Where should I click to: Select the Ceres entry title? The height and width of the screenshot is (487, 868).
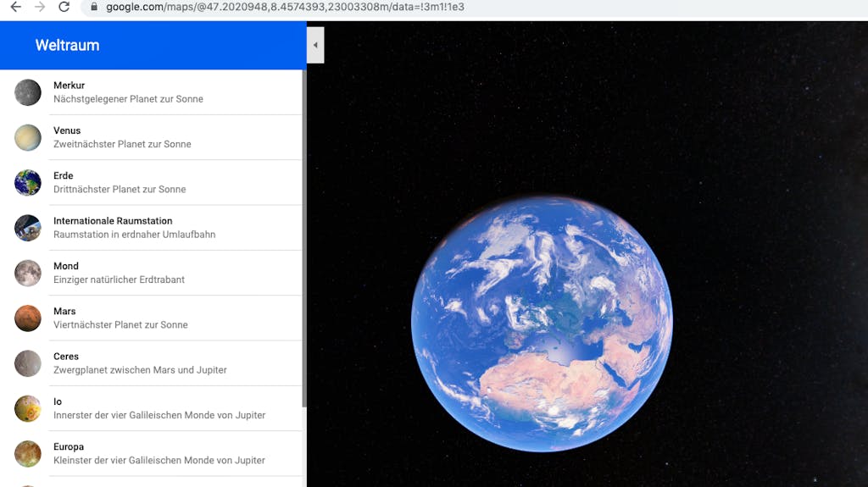pyautogui.click(x=66, y=357)
